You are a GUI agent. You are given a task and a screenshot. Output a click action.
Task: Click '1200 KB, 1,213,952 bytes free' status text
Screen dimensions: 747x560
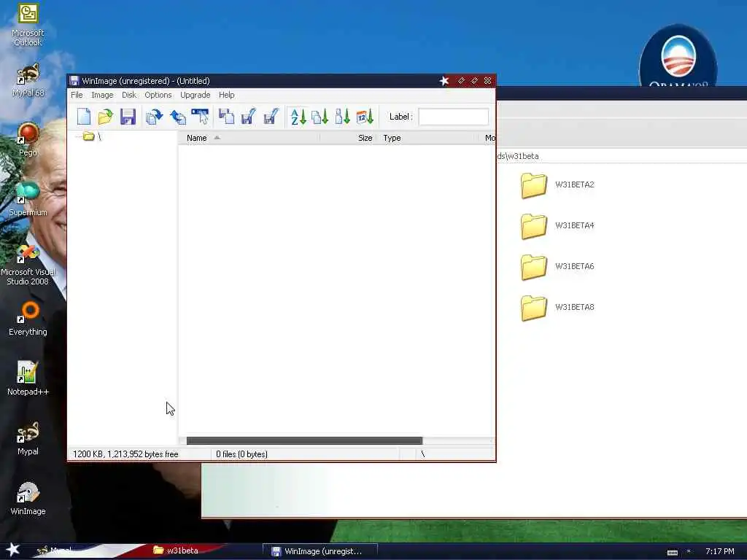pyautogui.click(x=125, y=454)
